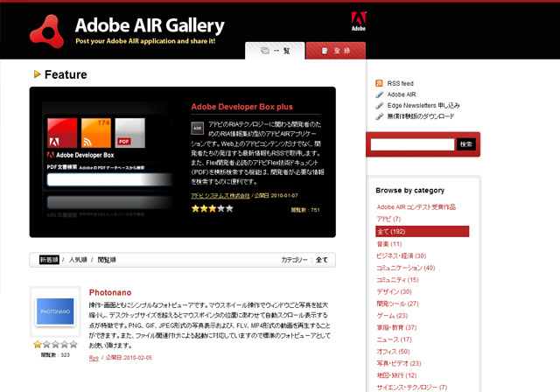Screen dimensions: 560x392
Task: Click the small app icon in Feature description
Action: [x=198, y=128]
